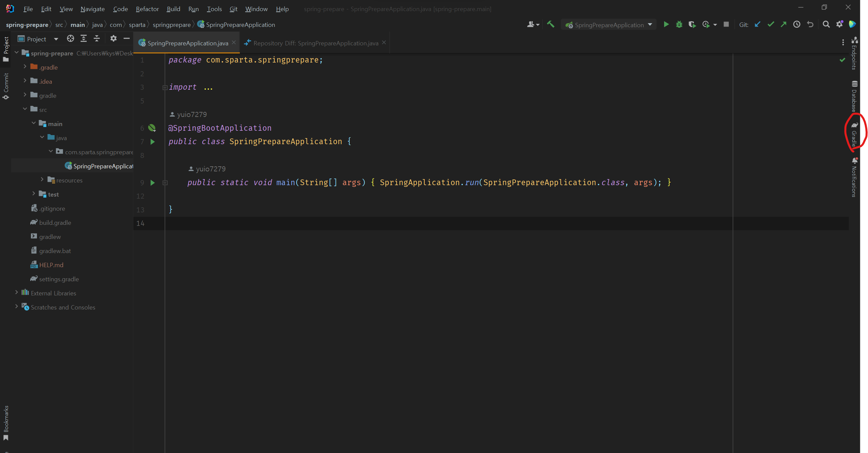Open the Refactor menu
868x453 pixels.
coord(147,9)
